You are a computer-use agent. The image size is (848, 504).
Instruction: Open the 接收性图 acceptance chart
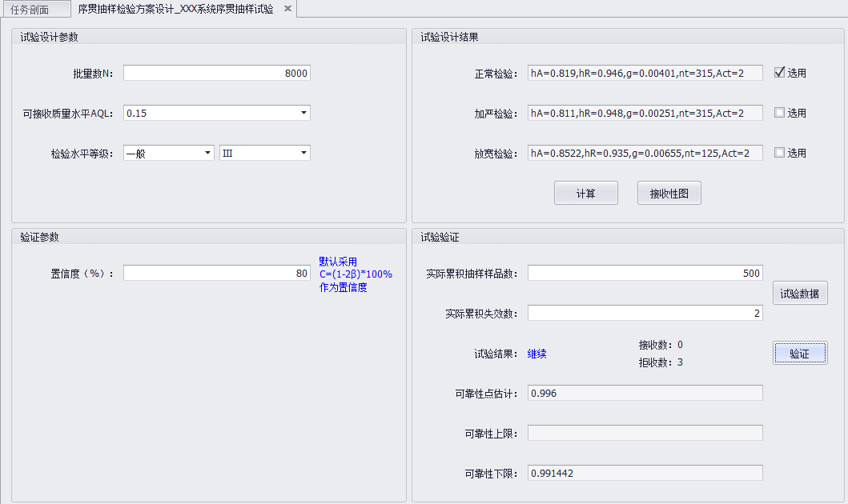[669, 193]
